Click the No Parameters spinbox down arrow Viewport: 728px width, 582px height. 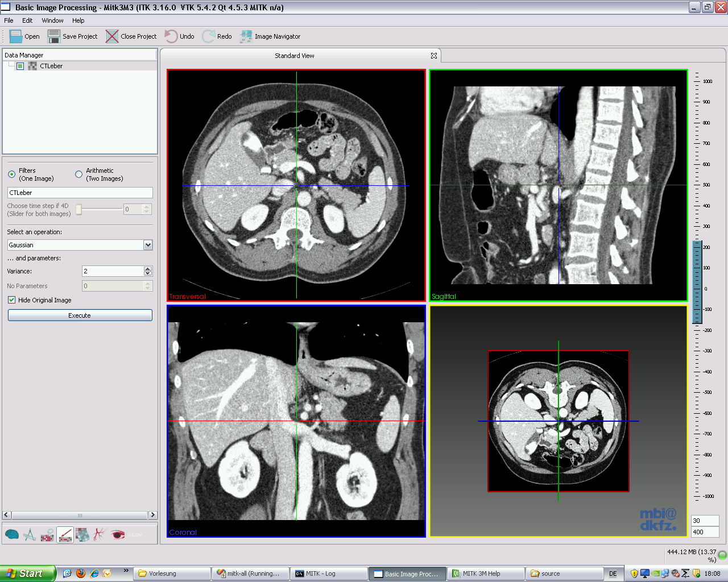coord(148,289)
